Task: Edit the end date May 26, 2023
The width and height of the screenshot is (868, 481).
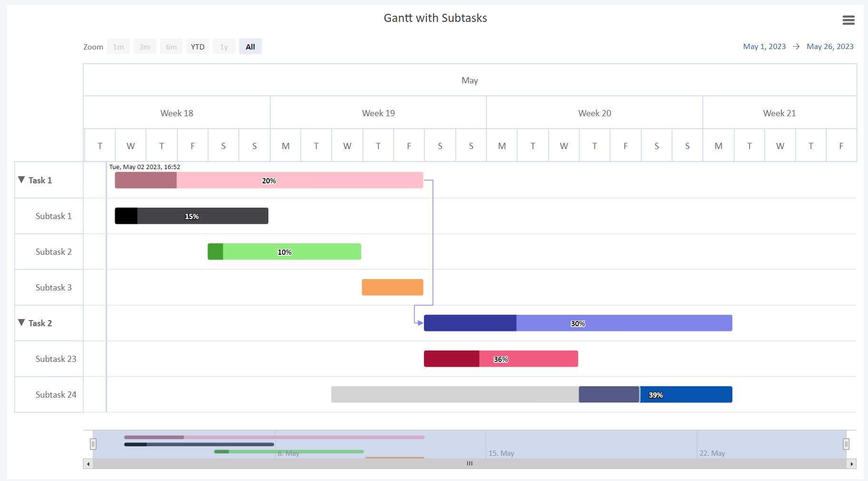Action: click(830, 46)
